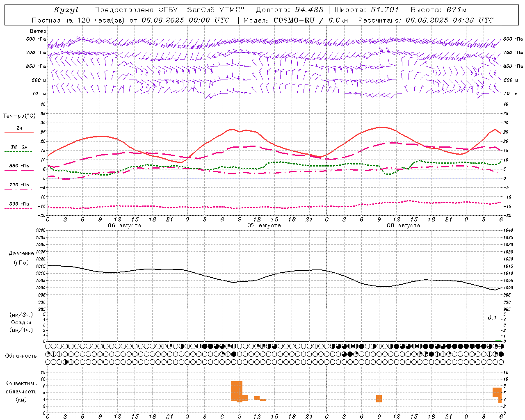Select the model label COSMO-RU / 6.6км
Viewport: 525px width, 420px height.
tap(311, 20)
